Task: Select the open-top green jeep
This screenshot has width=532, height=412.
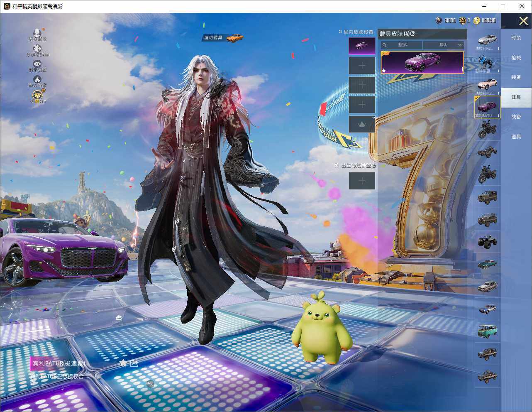Action: [487, 219]
